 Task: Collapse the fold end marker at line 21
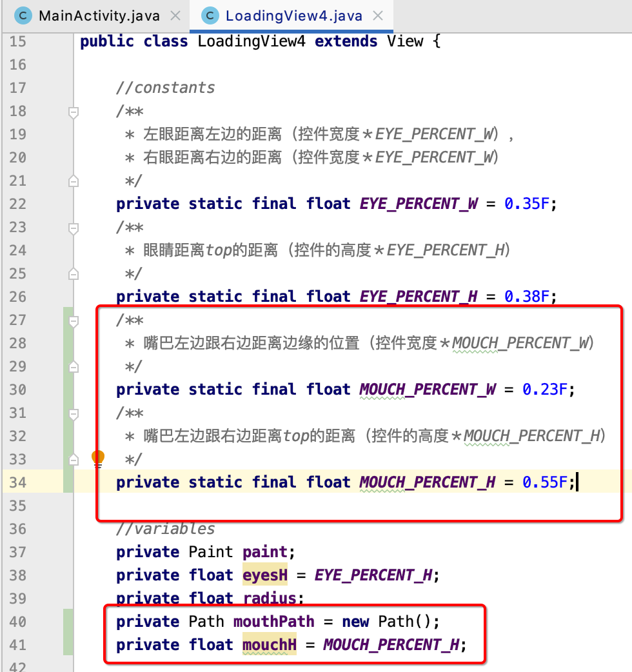(74, 181)
